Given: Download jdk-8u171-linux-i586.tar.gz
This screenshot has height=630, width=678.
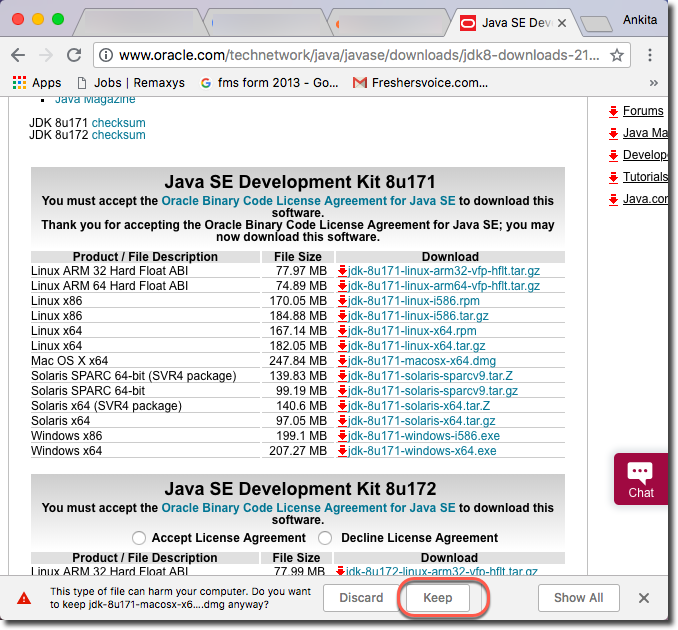Looking at the screenshot, I should coord(418,316).
